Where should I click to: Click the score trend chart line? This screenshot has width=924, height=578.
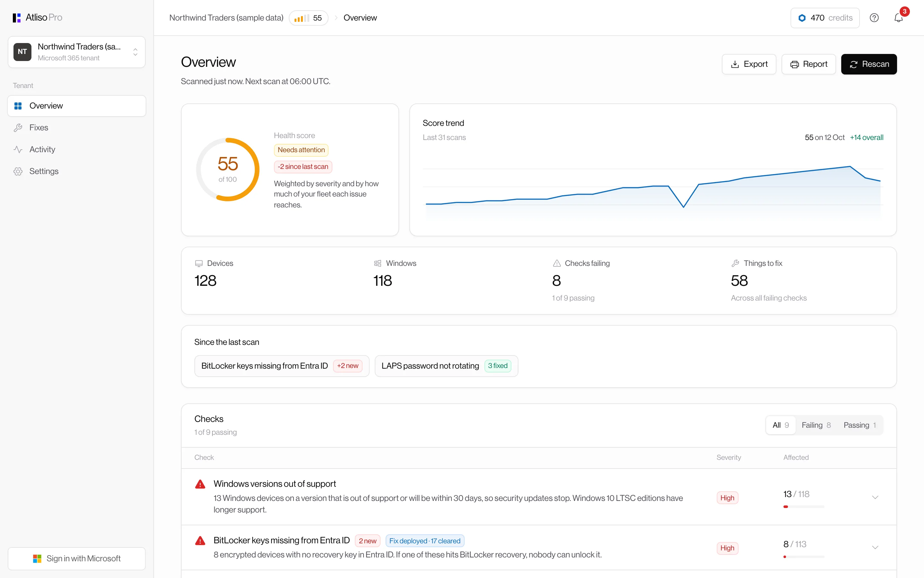pos(653,186)
